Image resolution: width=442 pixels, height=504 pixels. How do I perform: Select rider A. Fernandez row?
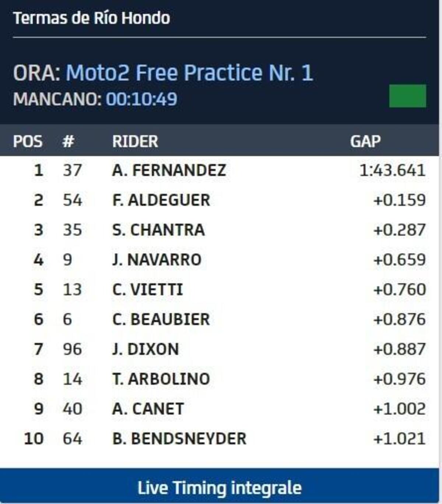click(x=169, y=170)
